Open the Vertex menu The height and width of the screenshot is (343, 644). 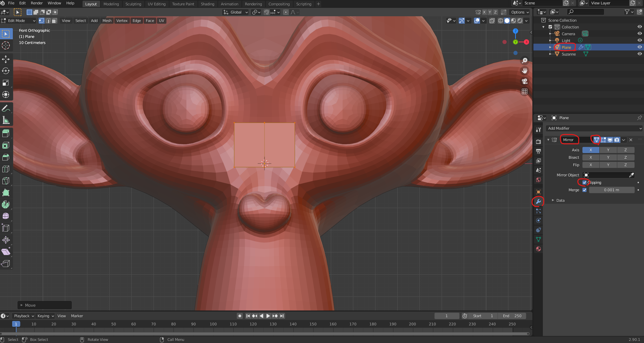coord(122,21)
